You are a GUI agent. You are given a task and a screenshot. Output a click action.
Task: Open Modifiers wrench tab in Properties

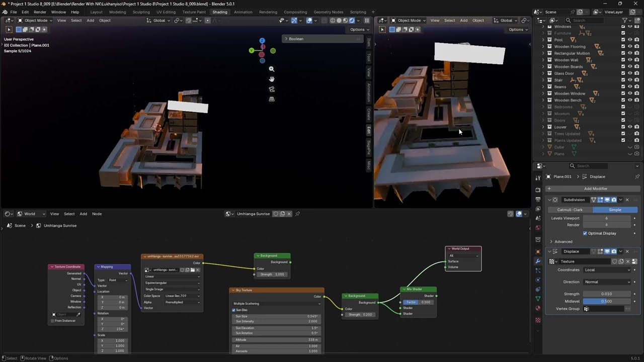point(538,261)
